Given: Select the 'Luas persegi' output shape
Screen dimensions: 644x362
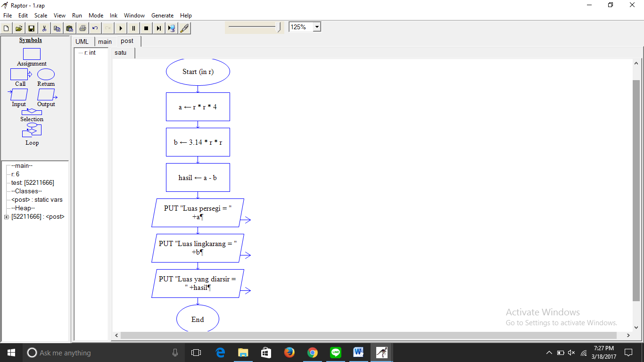Looking at the screenshot, I should tap(198, 213).
